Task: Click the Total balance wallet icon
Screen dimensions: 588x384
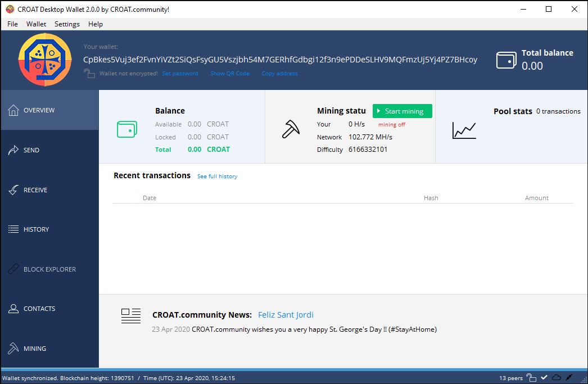Action: click(506, 60)
